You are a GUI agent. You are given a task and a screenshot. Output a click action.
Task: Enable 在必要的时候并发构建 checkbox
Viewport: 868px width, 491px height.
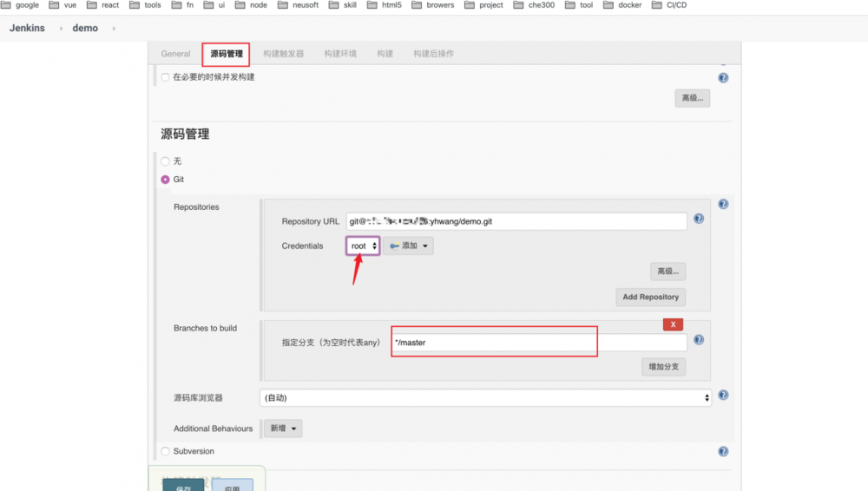(165, 77)
